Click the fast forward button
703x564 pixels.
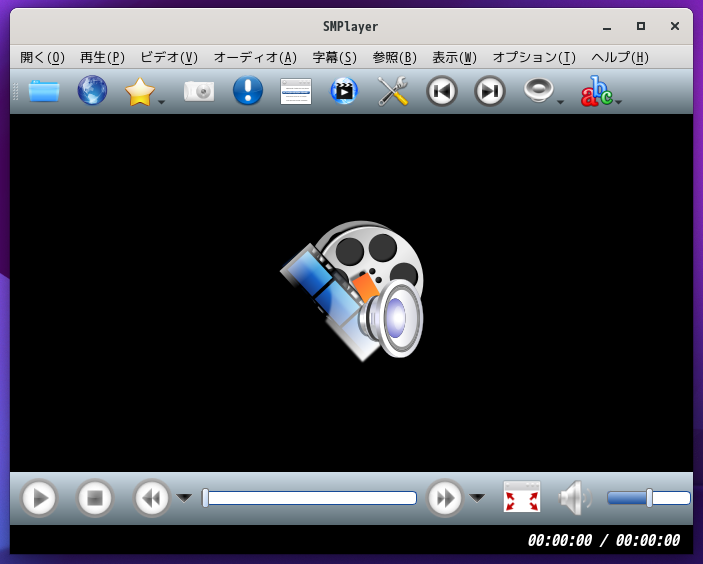point(445,498)
